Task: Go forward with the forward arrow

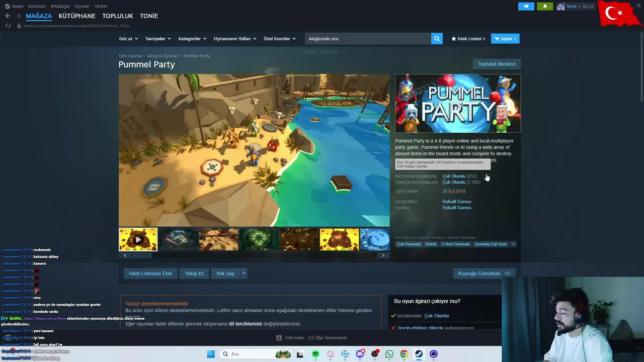Action: click(x=18, y=16)
